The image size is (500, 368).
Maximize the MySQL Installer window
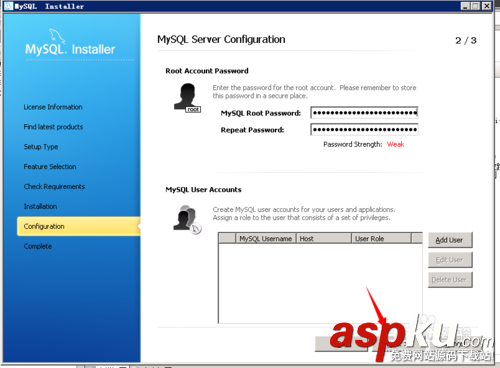coord(476,6)
